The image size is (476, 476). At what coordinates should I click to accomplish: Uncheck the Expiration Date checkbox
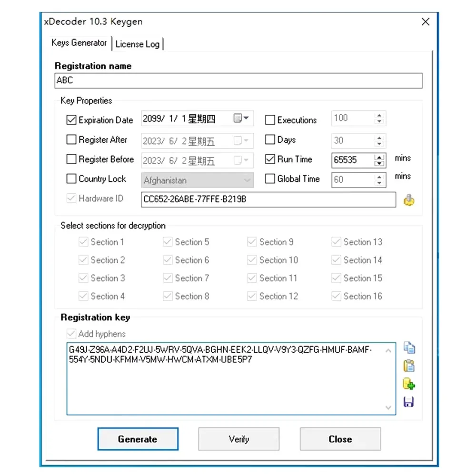click(71, 120)
